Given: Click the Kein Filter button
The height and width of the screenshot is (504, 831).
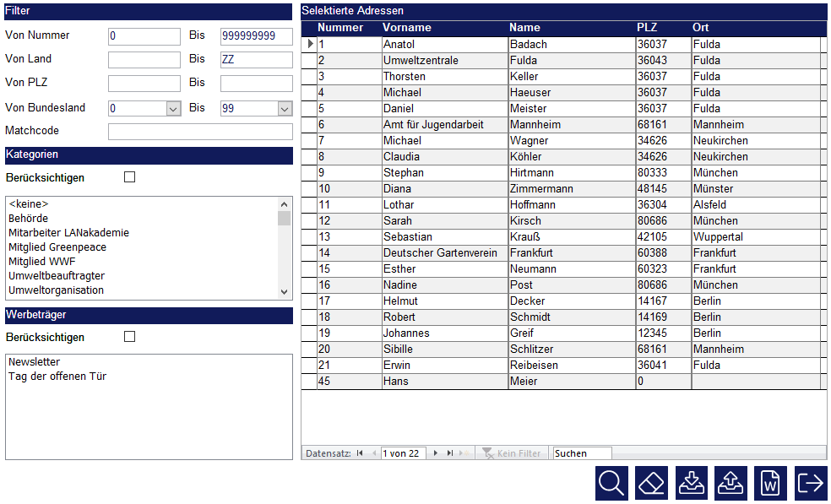Looking at the screenshot, I should point(511,453).
